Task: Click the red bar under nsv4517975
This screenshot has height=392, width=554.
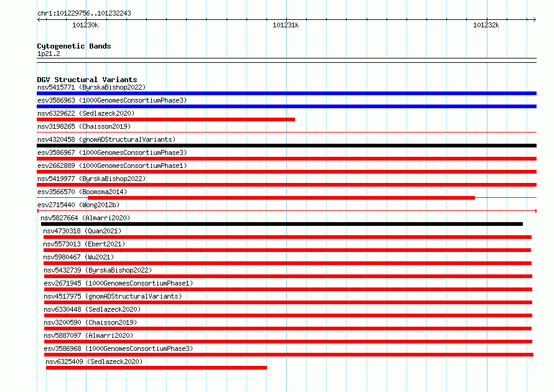Action: pos(288,302)
